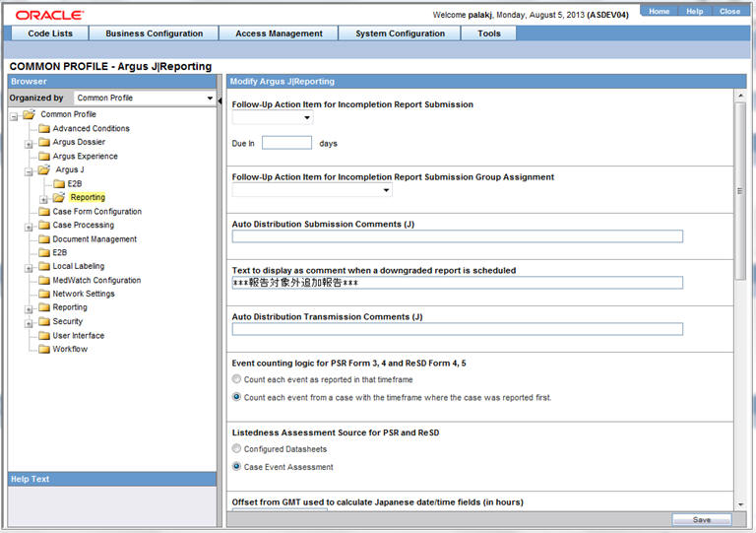The image size is (756, 533).
Task: Expand the Local Labeling tree node
Action: point(29,268)
